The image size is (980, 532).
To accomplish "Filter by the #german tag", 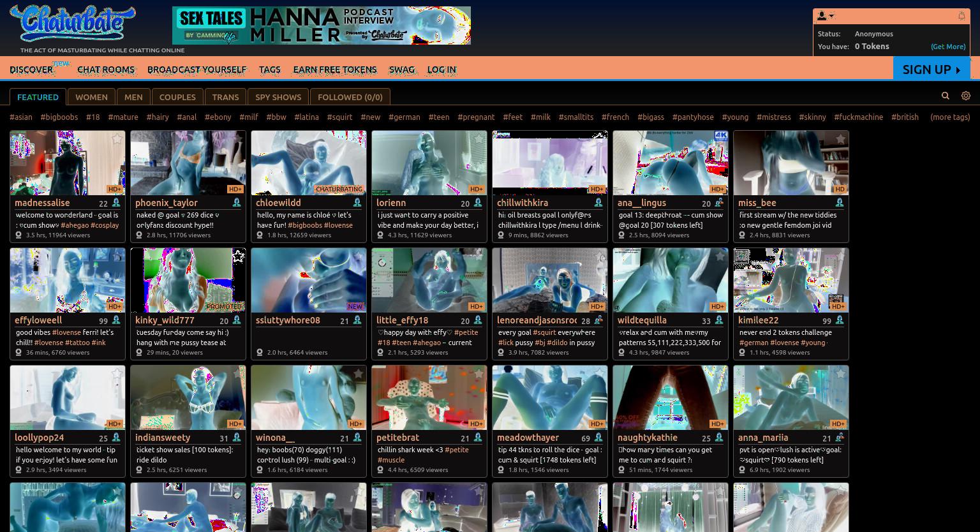I will tap(404, 117).
